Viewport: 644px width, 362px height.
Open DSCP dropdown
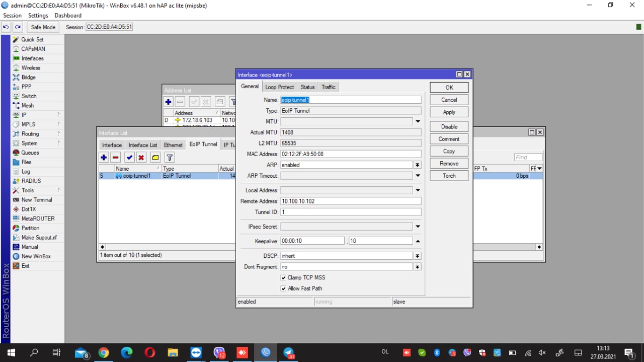pos(418,256)
